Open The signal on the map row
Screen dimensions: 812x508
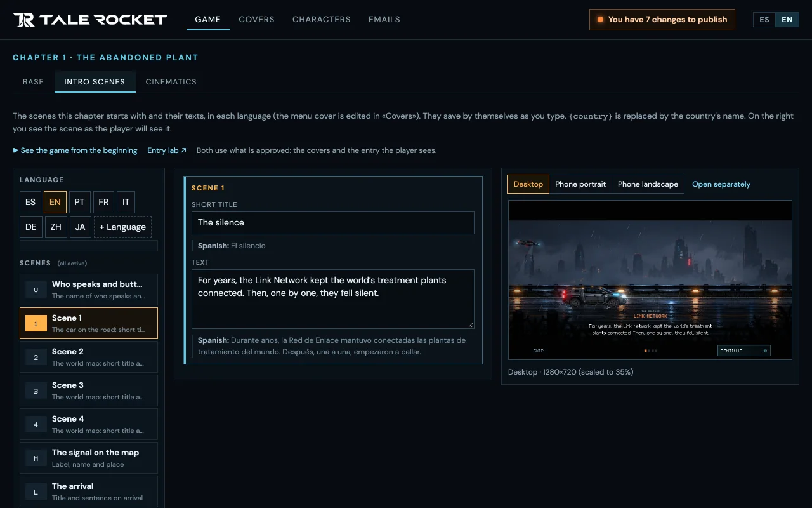89,458
